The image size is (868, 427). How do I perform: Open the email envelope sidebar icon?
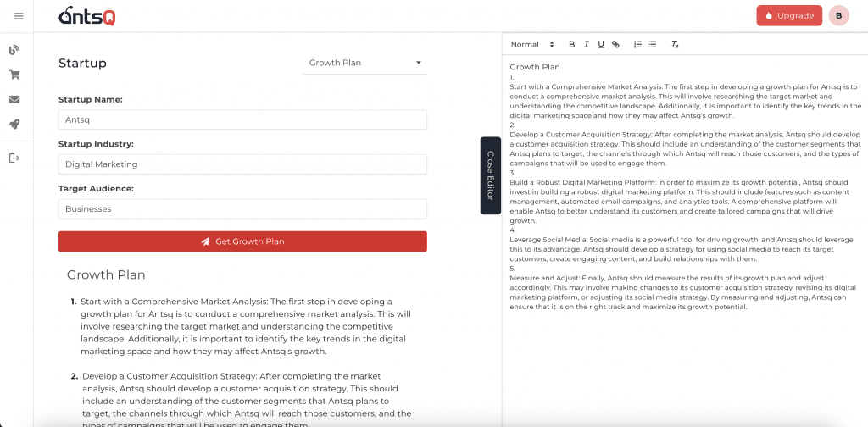[x=15, y=100]
